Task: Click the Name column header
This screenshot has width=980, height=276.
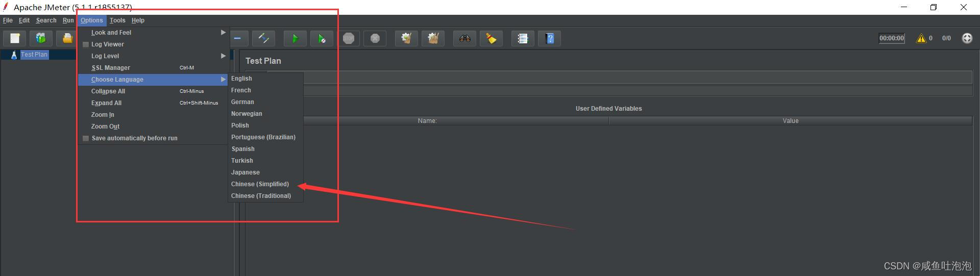Action: click(427, 121)
